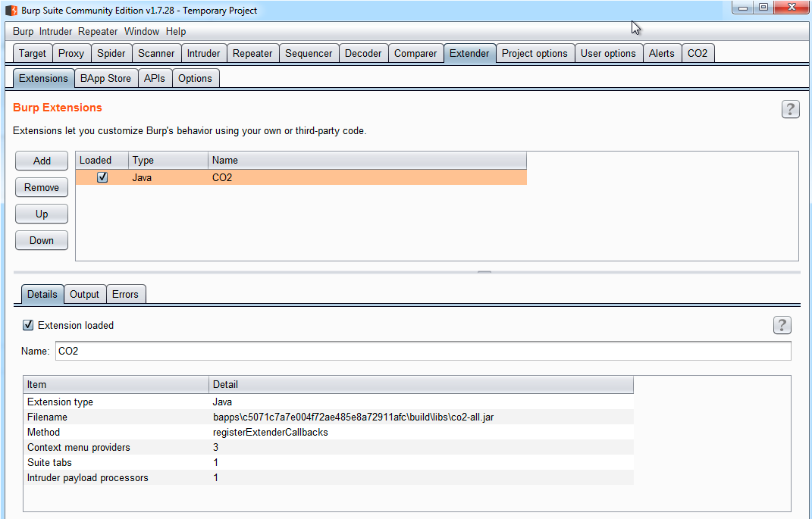Click the split pane divider handle

pyautogui.click(x=484, y=271)
